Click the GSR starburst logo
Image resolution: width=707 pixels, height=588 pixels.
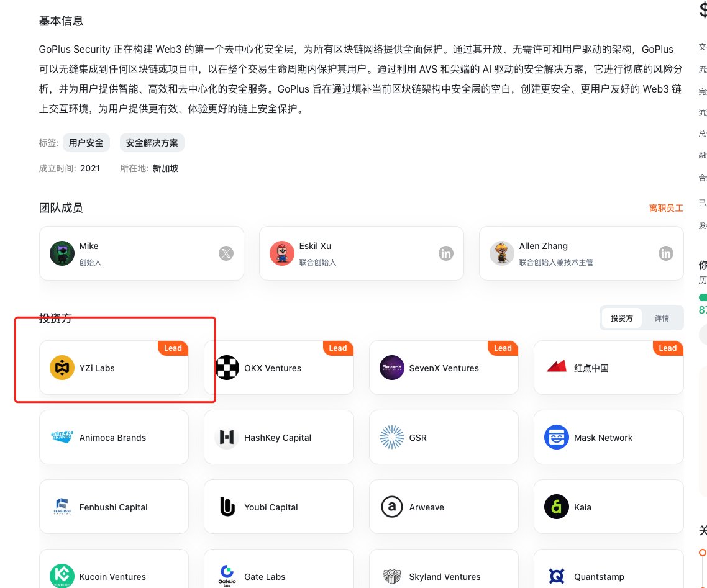point(392,437)
